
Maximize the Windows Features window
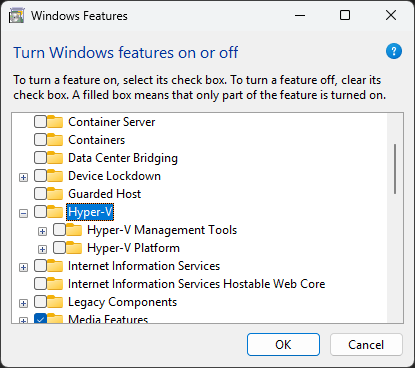coord(345,15)
